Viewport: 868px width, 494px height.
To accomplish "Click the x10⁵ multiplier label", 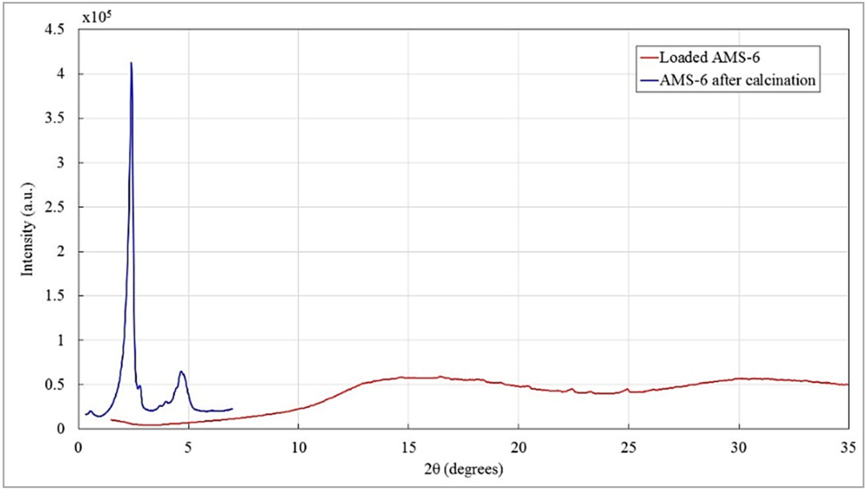I will pos(97,17).
